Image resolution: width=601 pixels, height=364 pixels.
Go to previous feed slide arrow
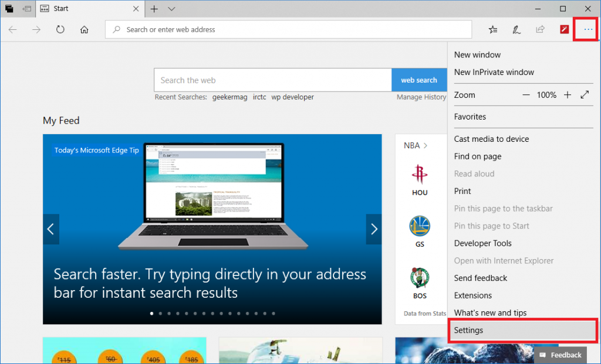(50, 229)
